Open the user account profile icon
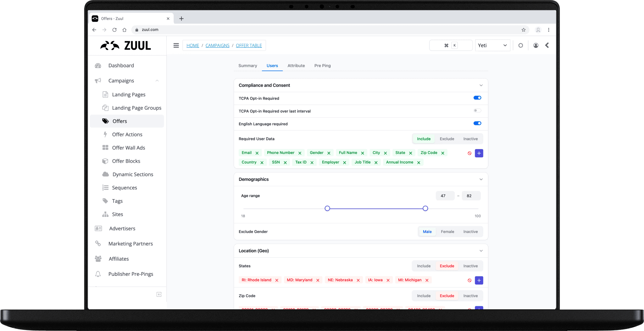The height and width of the screenshot is (331, 644). click(x=536, y=46)
